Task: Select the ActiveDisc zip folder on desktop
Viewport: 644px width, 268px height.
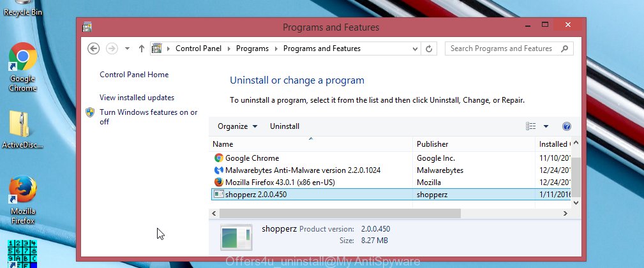Action: [x=21, y=130]
